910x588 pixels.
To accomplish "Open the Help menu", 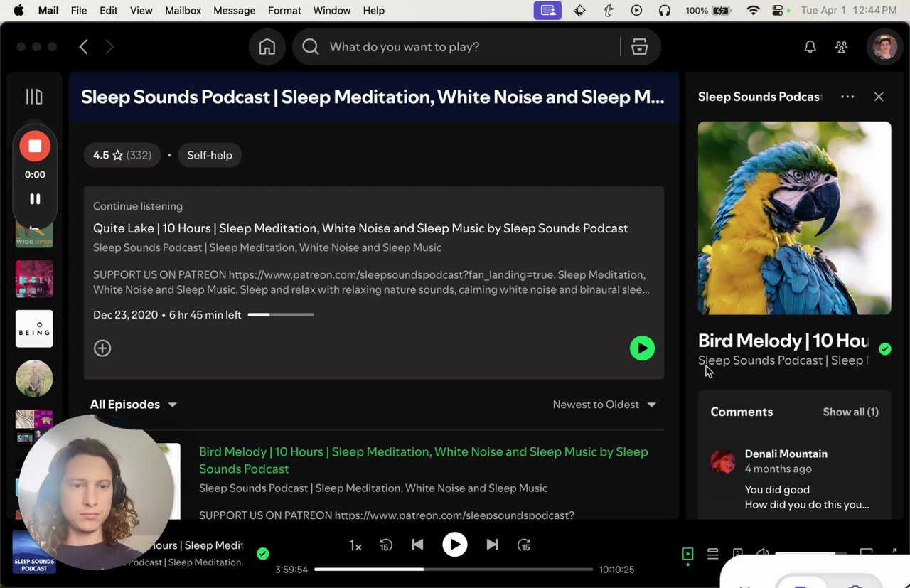I will pyautogui.click(x=374, y=11).
